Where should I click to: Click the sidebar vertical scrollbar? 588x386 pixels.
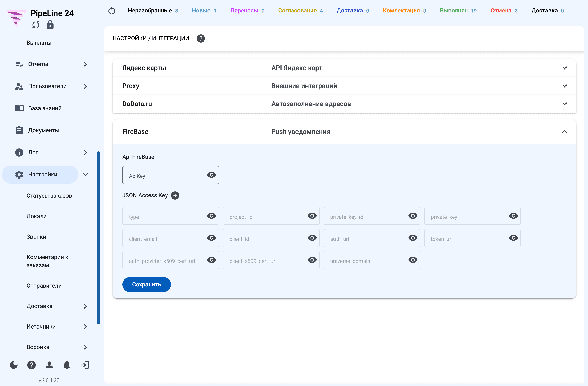(99, 238)
